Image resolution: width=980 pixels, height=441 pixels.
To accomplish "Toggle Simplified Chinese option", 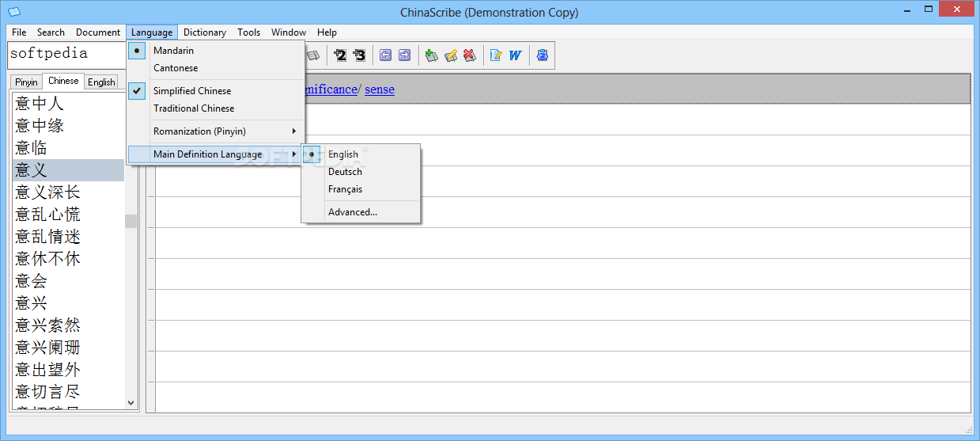I will pyautogui.click(x=216, y=91).
